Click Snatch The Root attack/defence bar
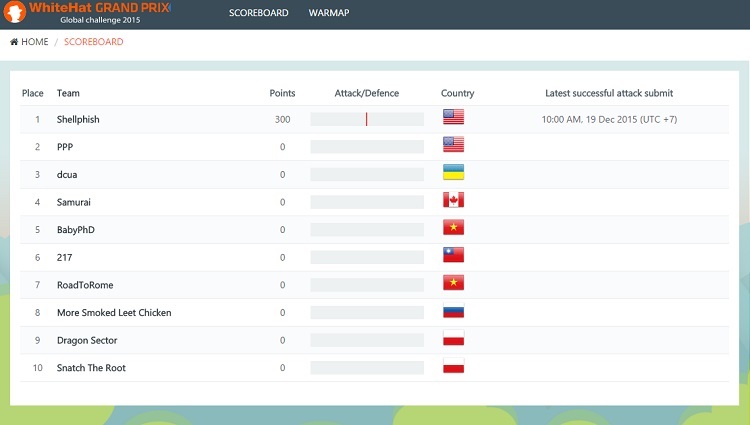Screen dimensions: 750x425 pyautogui.click(x=367, y=368)
